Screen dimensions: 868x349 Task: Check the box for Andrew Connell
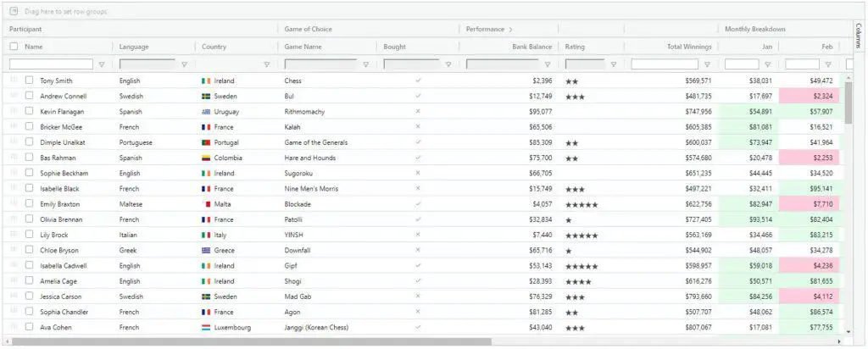tap(30, 96)
